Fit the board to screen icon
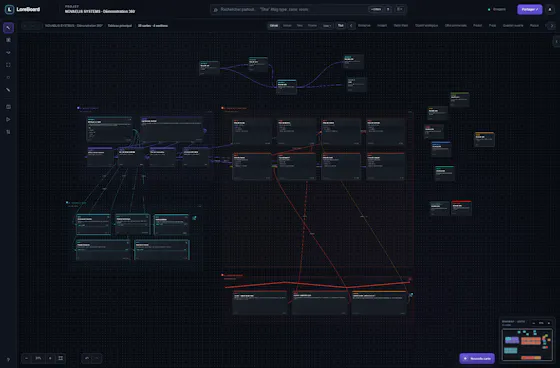This screenshot has width=560, height=368. coord(61,358)
